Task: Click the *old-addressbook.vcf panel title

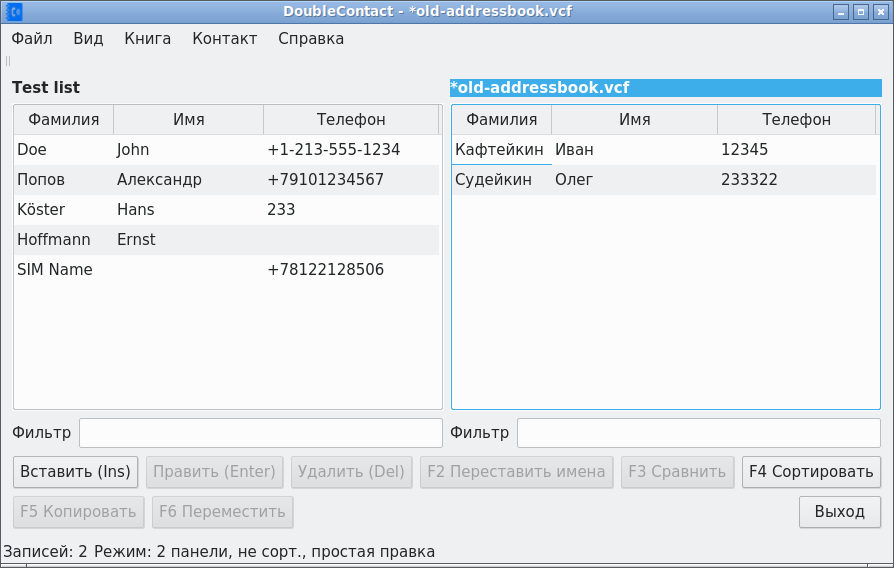Action: coord(665,88)
